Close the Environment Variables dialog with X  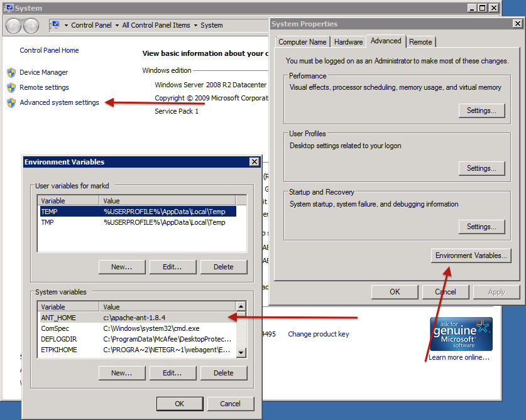pos(254,162)
